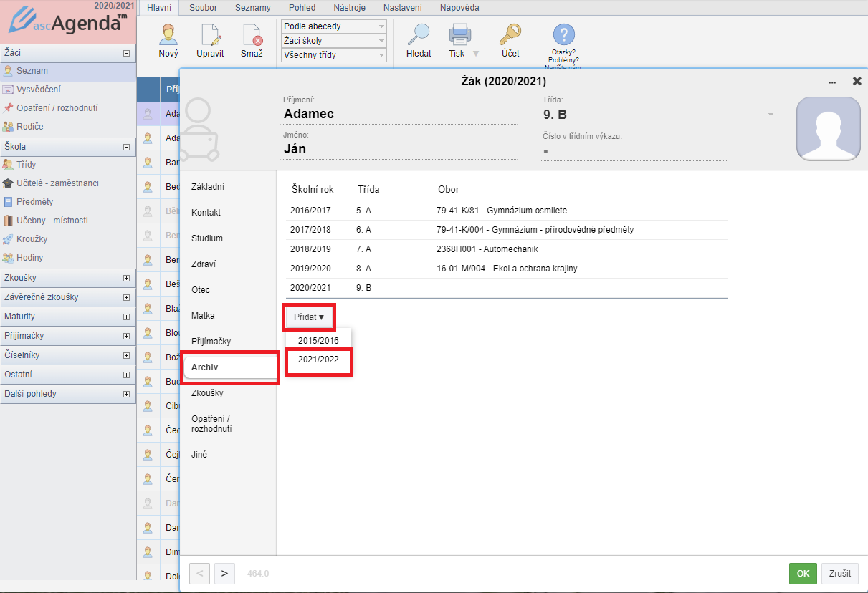Click the Nový student icon
The image size is (868, 593).
[168, 36]
